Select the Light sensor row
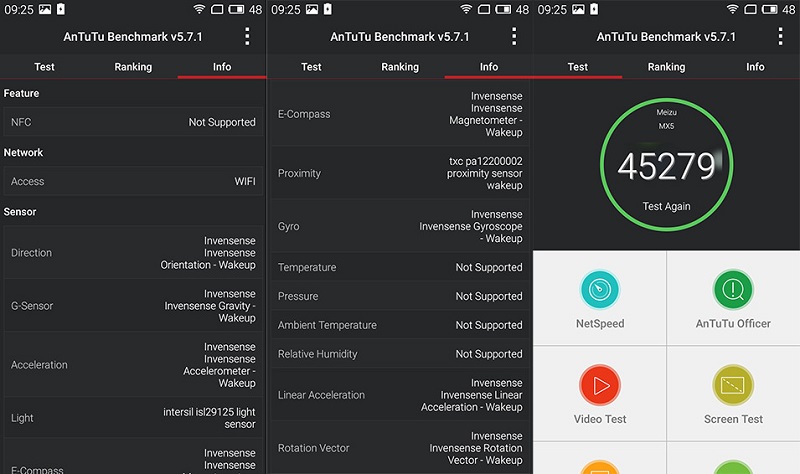Viewport: 800px width, 474px height. pyautogui.click(x=133, y=418)
